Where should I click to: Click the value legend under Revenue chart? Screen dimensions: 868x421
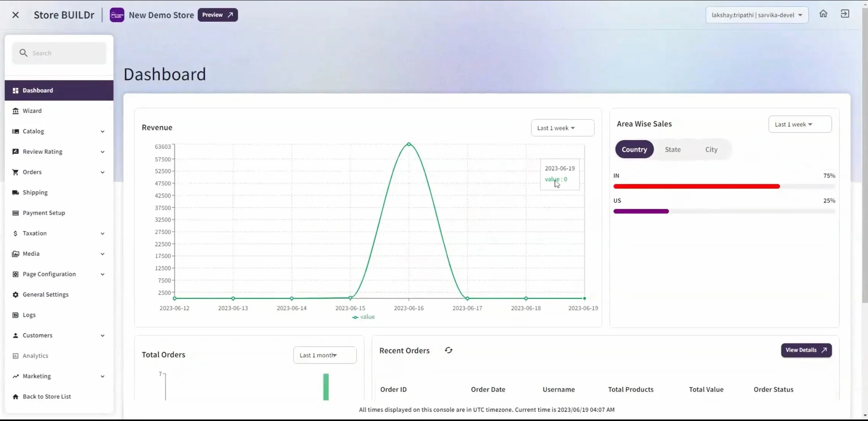pyautogui.click(x=363, y=317)
